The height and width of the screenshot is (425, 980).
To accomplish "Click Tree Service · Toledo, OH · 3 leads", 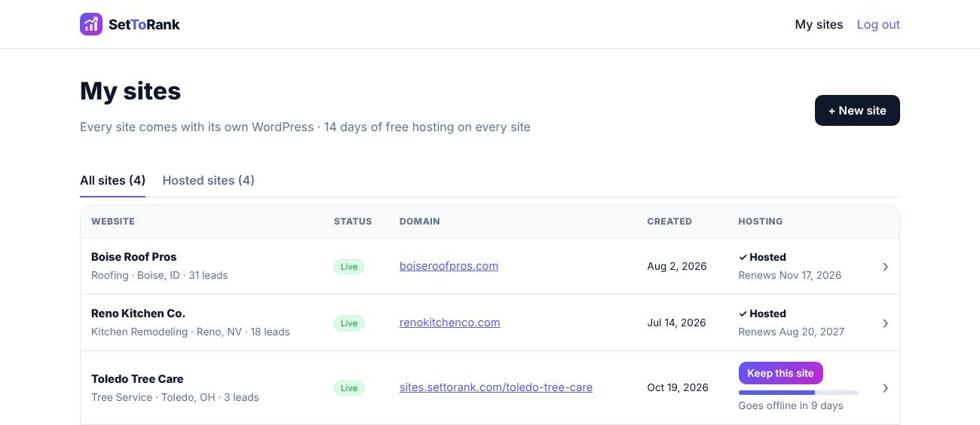I will point(175,397).
